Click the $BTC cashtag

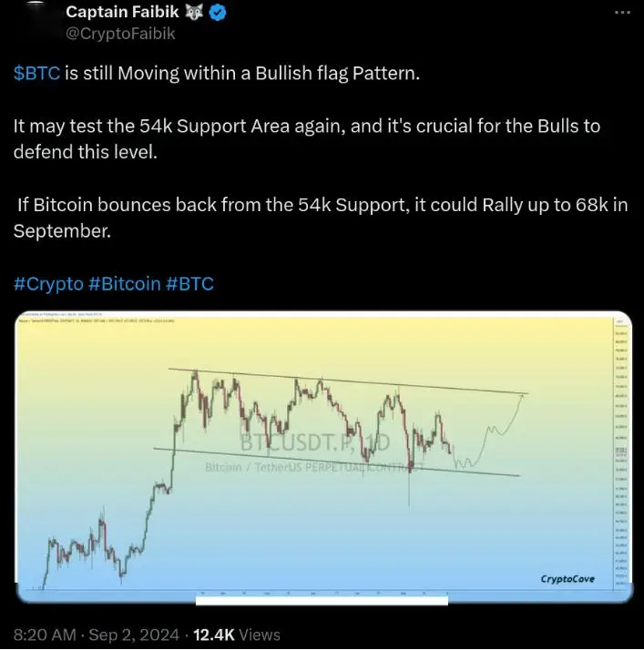tap(37, 74)
